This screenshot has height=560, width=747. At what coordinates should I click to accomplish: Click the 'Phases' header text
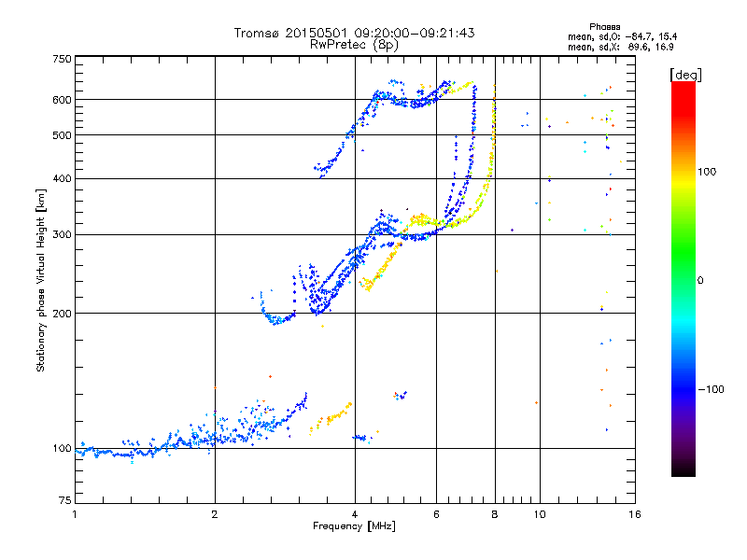(x=604, y=27)
